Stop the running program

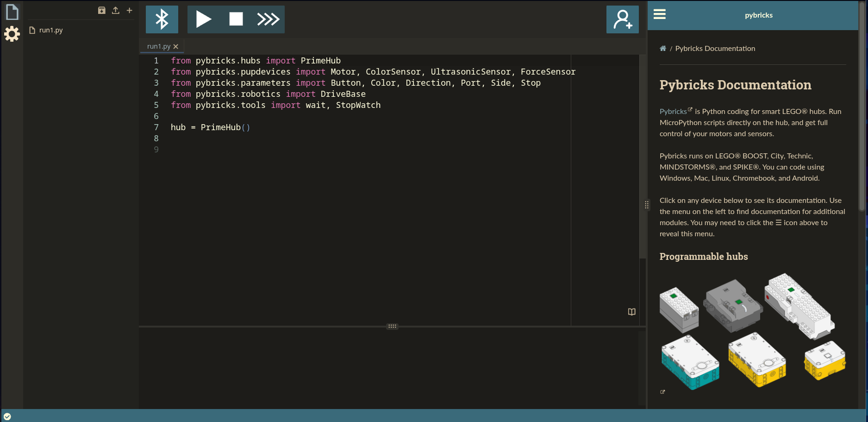[x=236, y=19]
